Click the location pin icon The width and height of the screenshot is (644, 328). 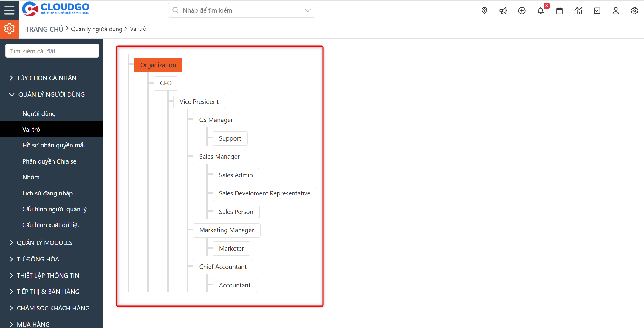coord(484,11)
